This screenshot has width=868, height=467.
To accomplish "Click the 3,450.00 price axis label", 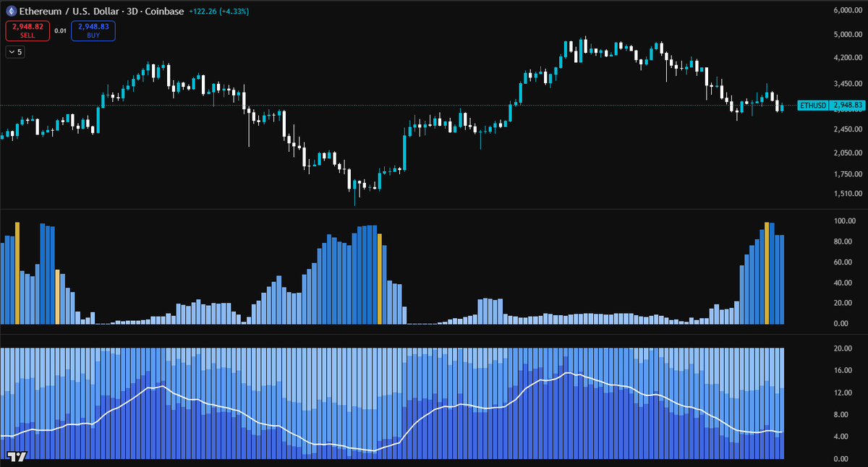I will coord(848,82).
